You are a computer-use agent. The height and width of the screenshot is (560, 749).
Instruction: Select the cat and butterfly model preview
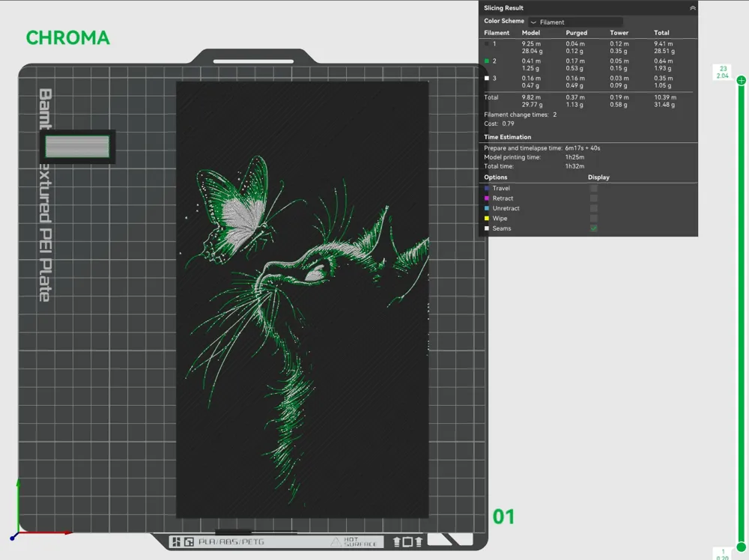pos(303,299)
